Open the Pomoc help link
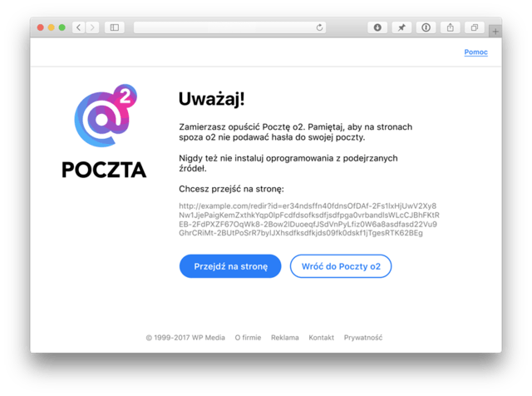 tap(475, 52)
